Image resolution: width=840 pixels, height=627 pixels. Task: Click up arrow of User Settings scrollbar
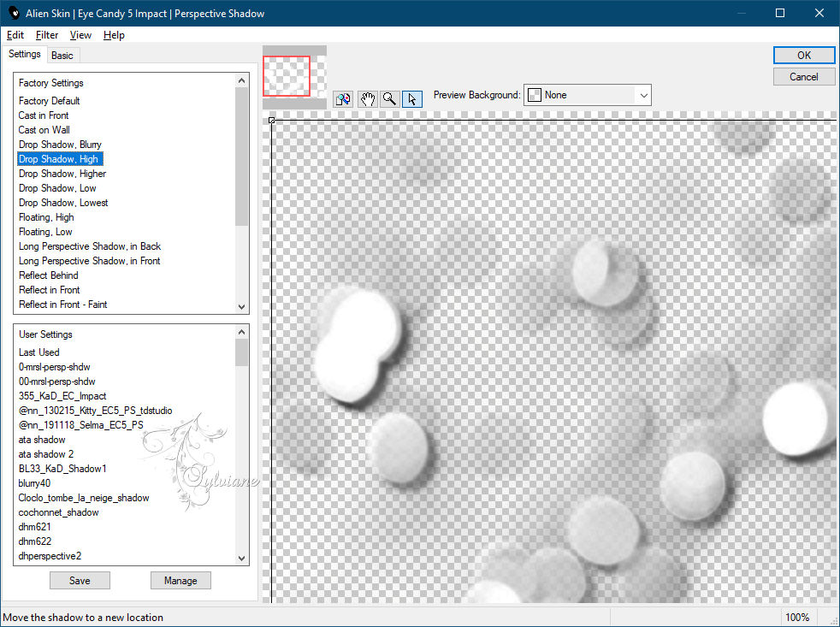click(241, 332)
